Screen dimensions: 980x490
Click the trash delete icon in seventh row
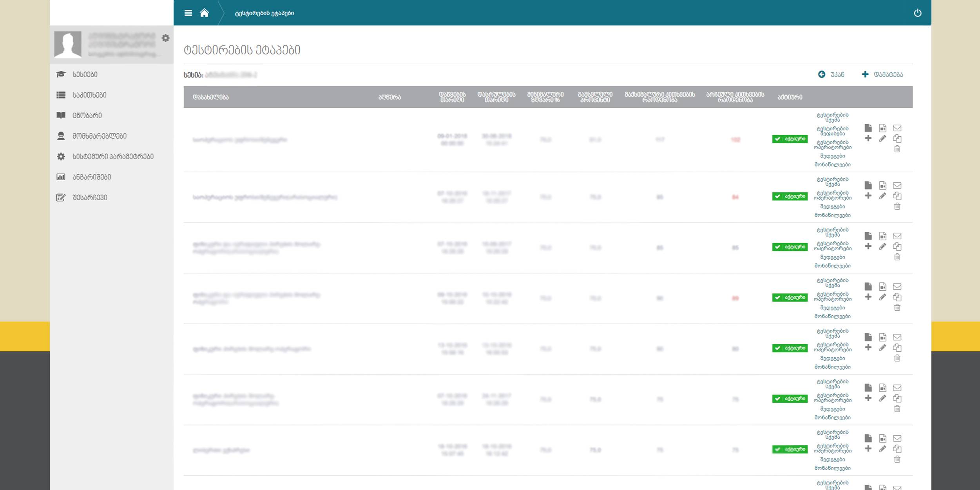point(897,459)
